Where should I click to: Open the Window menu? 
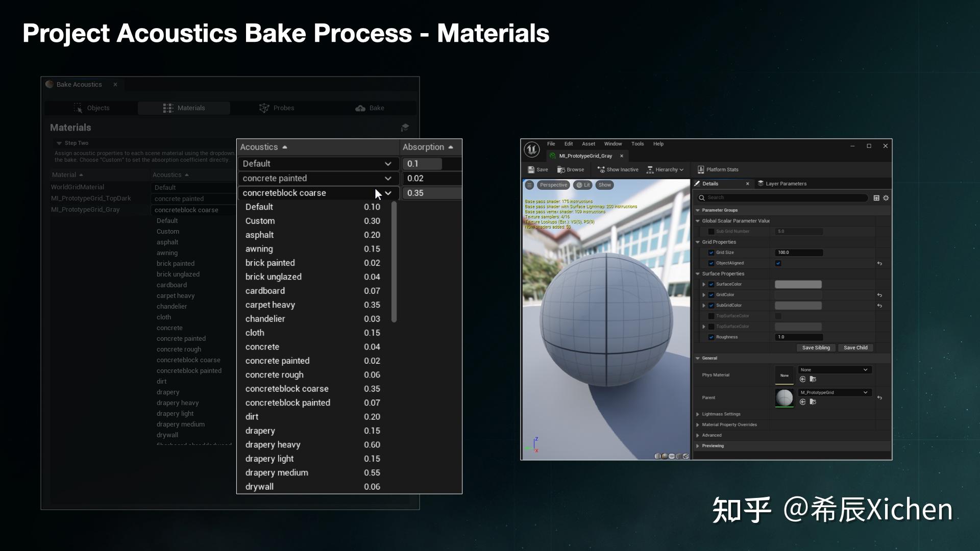point(613,144)
